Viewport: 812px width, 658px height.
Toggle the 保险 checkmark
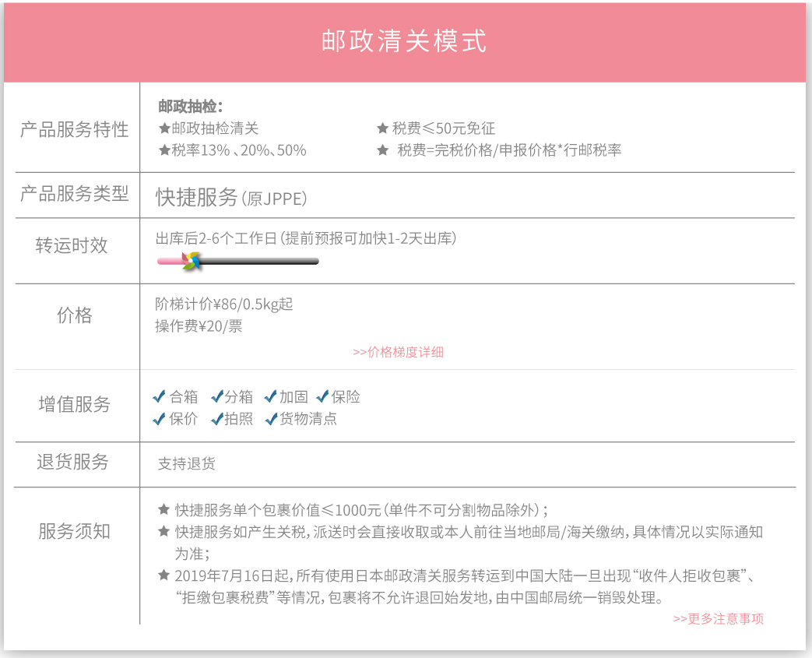click(x=322, y=397)
